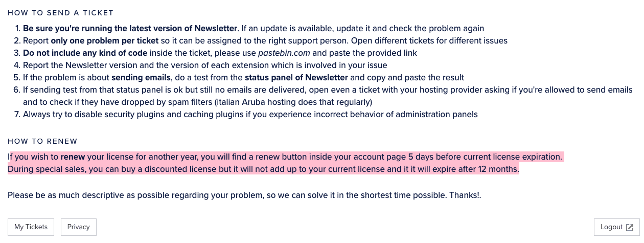Click list item about reporting Newsletter version
Viewport: 644px width, 243px height.
click(x=205, y=65)
